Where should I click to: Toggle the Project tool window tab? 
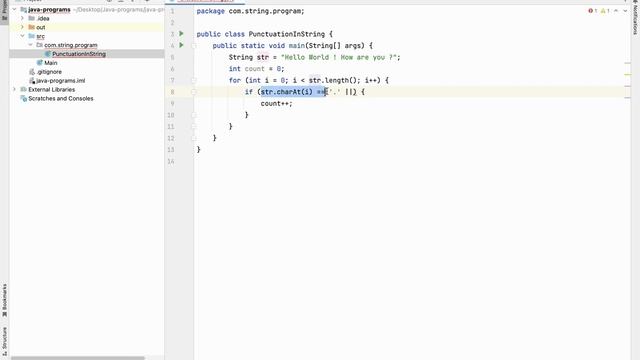pos(4,11)
